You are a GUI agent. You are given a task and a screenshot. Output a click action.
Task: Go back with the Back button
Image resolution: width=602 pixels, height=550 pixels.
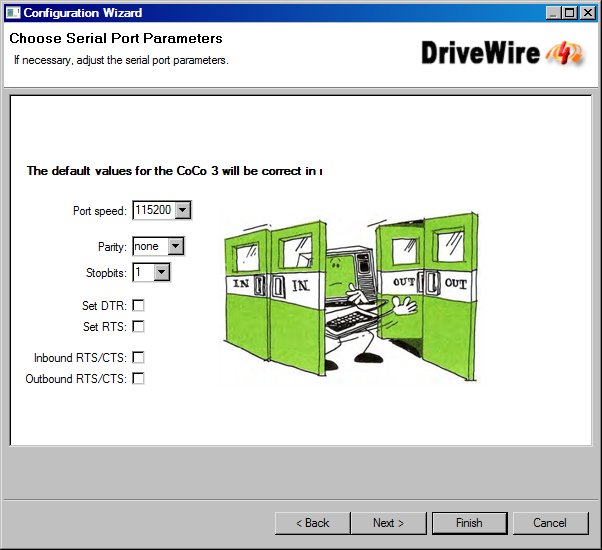312,523
